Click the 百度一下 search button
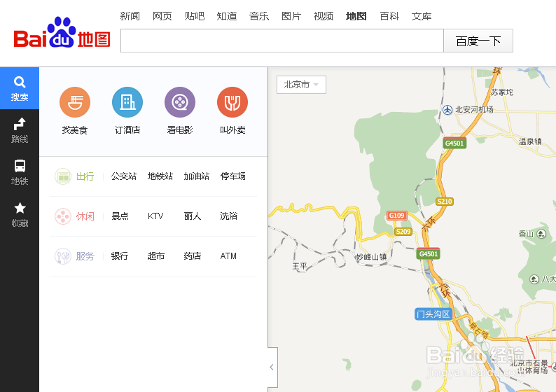 478,41
